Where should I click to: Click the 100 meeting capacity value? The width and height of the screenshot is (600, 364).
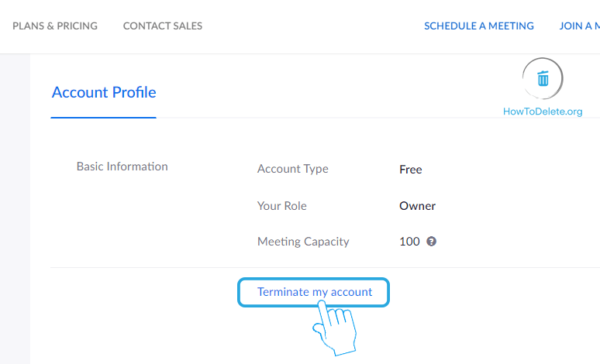[x=409, y=241]
